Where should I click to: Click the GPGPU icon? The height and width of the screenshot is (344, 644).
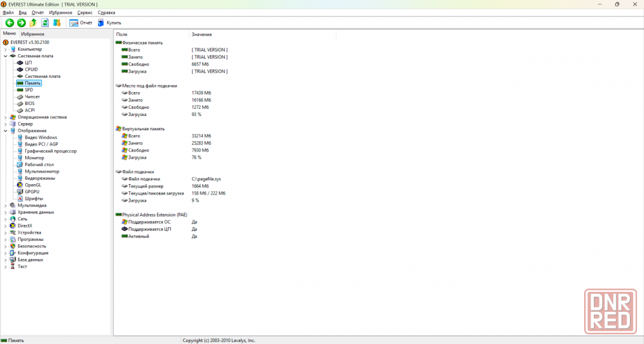click(20, 192)
